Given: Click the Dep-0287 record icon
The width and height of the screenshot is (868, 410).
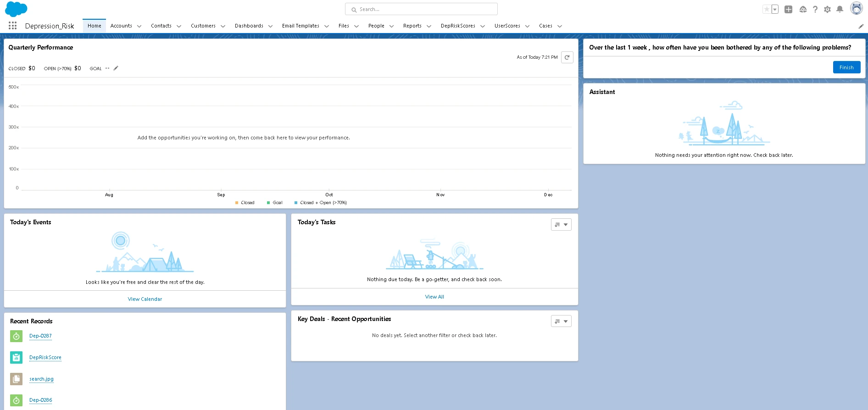Looking at the screenshot, I should tap(16, 336).
